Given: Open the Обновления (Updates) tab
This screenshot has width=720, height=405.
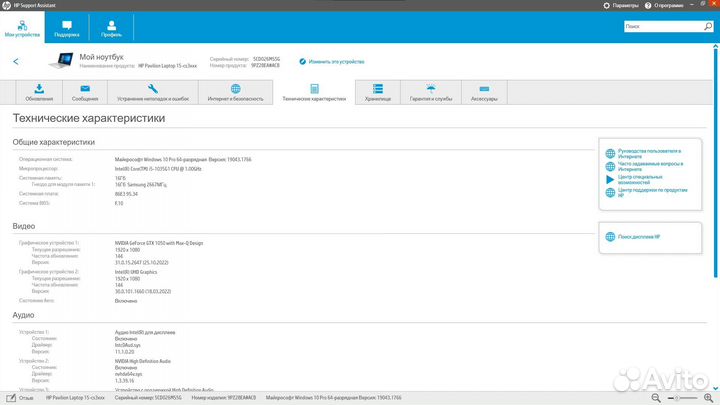Looking at the screenshot, I should pyautogui.click(x=39, y=93).
